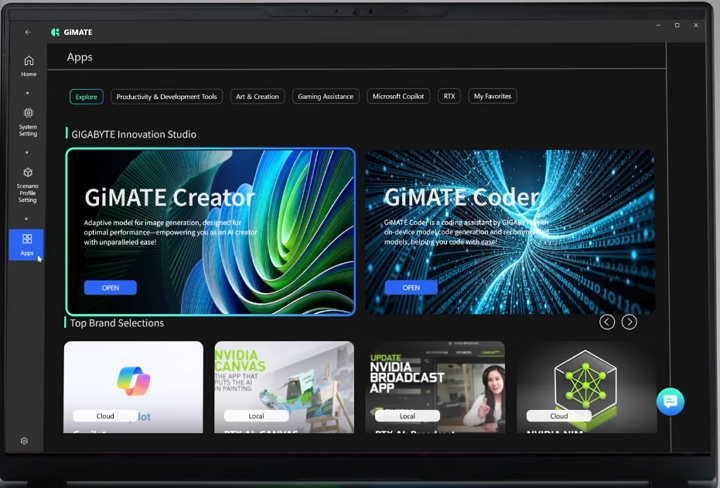720x488 pixels.
Task: Switch to the Microsoft Copilot tab
Action: tap(398, 97)
